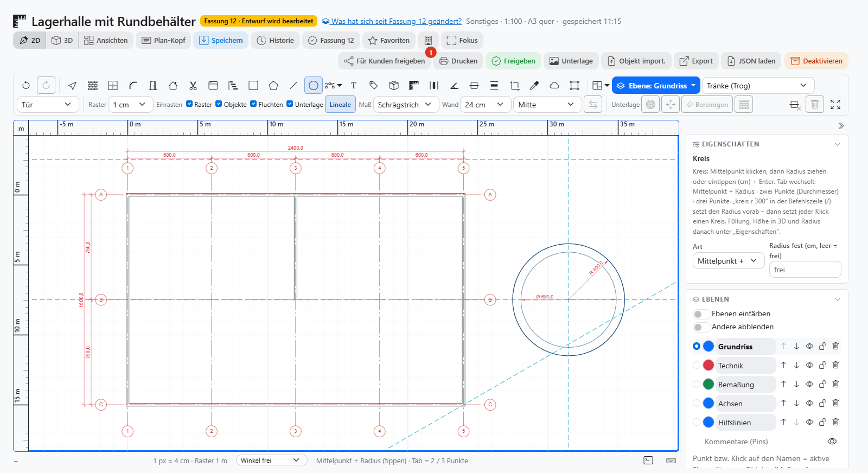
Task: Click the red Technik layer color swatch
Action: coord(709,365)
